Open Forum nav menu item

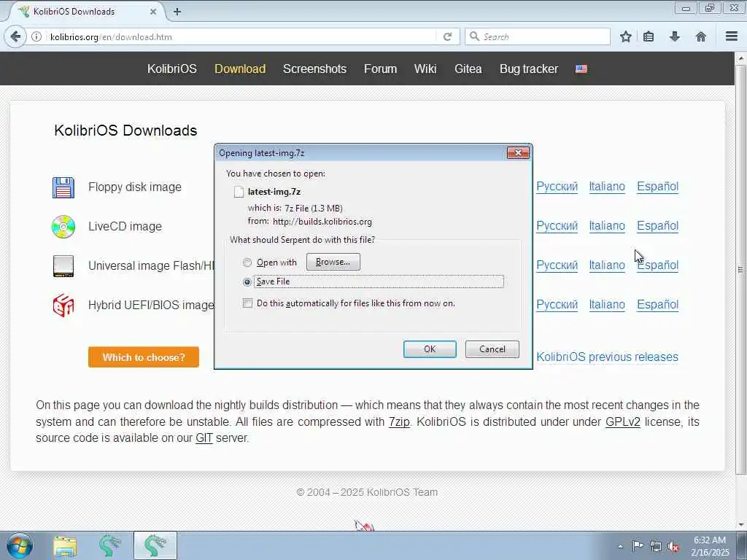pos(380,69)
